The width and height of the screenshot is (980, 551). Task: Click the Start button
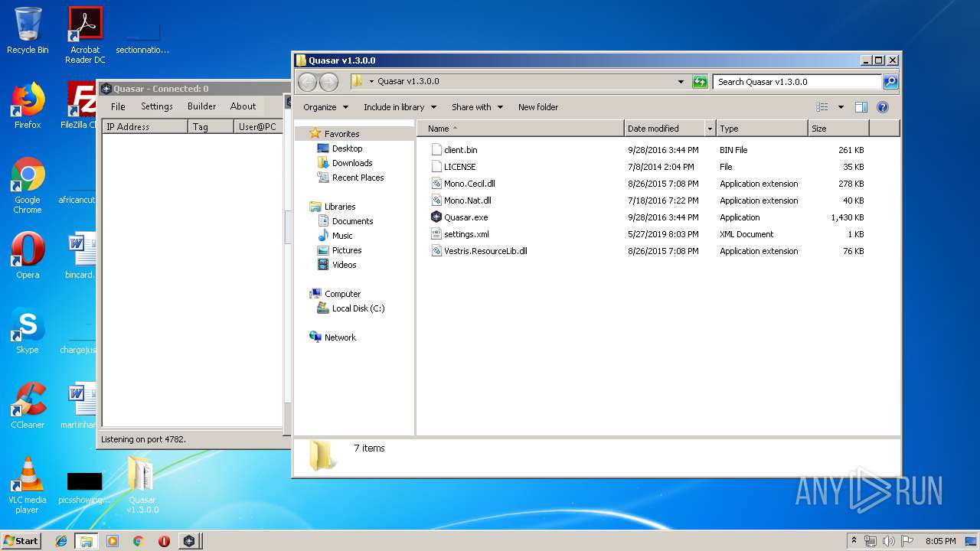[21, 540]
